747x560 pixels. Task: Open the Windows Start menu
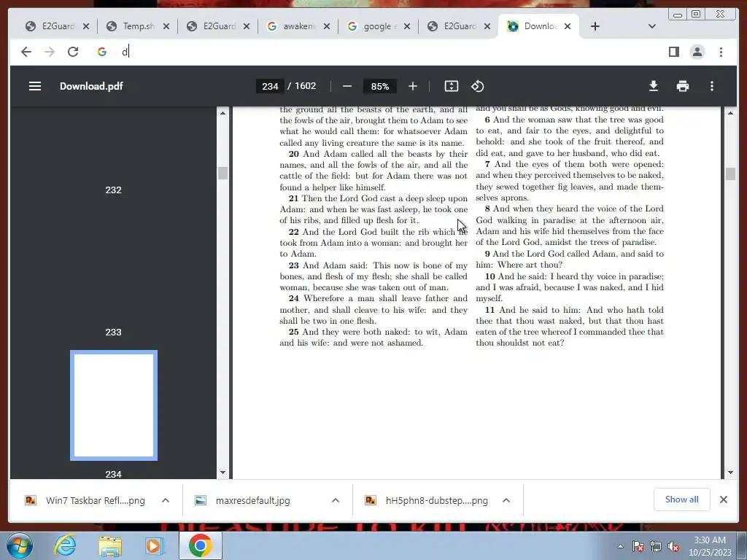(x=19, y=545)
